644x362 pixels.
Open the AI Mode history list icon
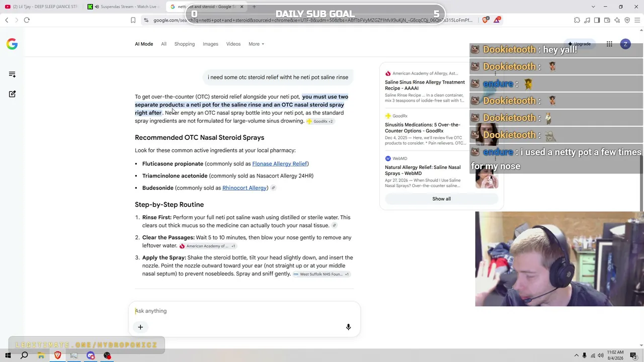click(12, 74)
